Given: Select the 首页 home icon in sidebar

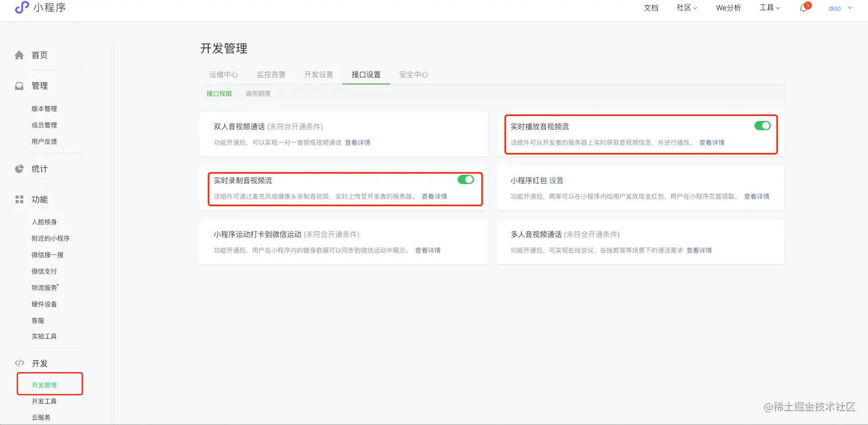Looking at the screenshot, I should 19,55.
